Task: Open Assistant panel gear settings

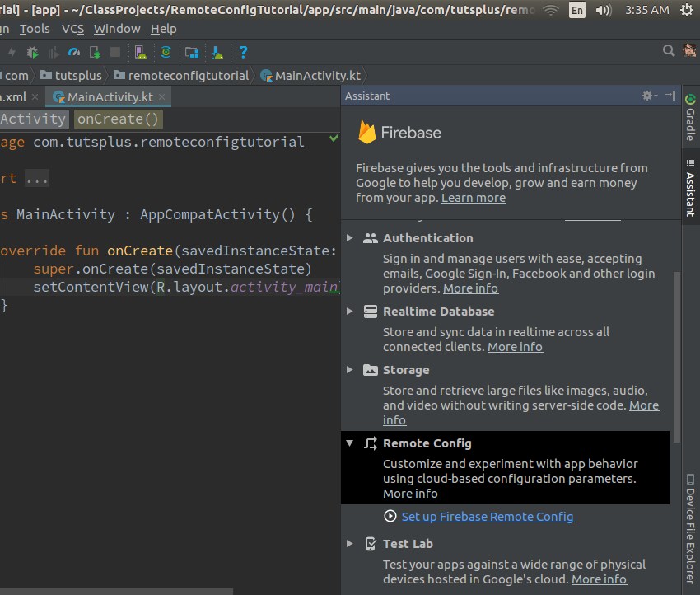Action: (649, 96)
